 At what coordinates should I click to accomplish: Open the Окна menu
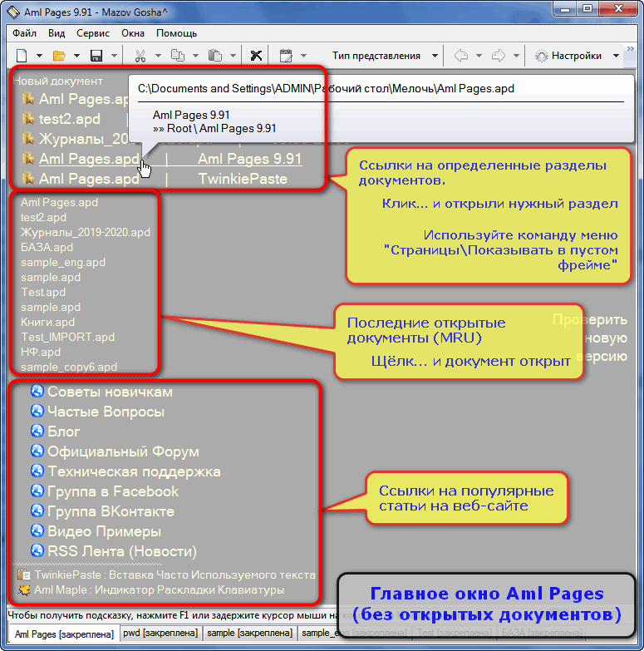point(133,33)
